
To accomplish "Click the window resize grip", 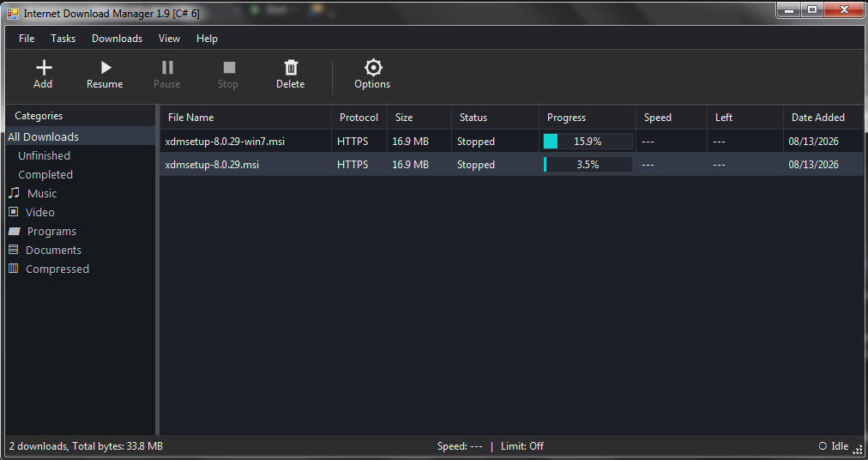I will (858, 450).
